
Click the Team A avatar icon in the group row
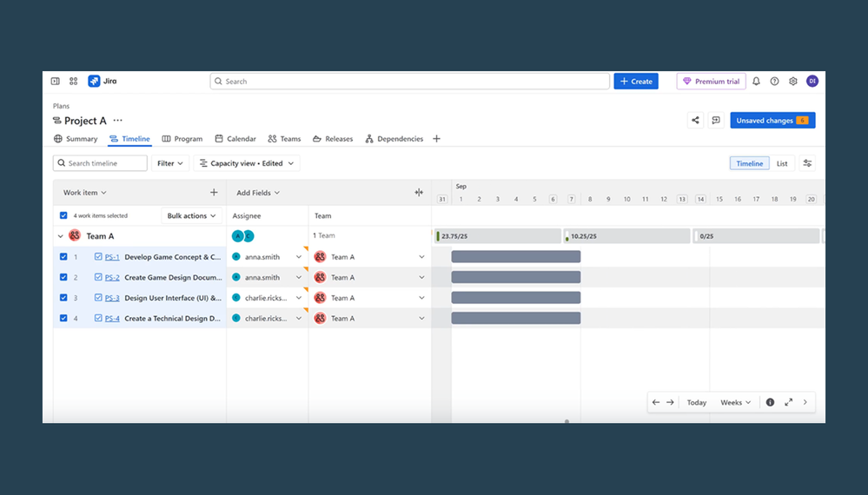click(x=74, y=235)
